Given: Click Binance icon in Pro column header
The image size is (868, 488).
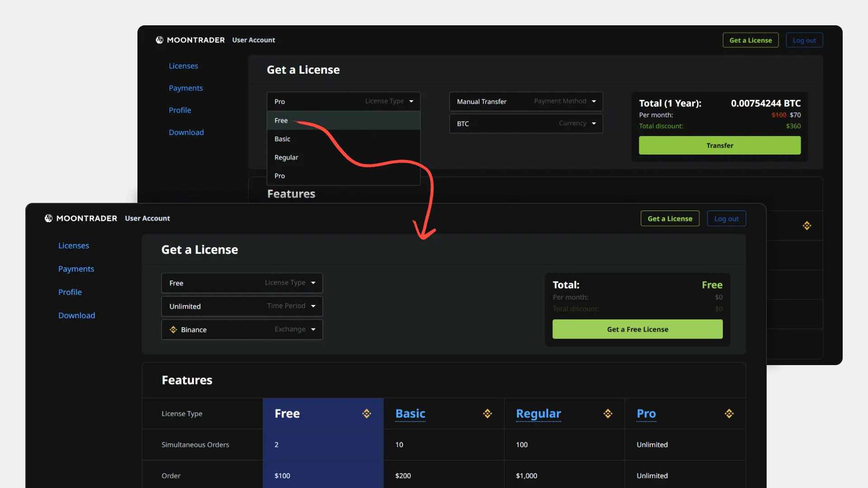Looking at the screenshot, I should coord(729,413).
